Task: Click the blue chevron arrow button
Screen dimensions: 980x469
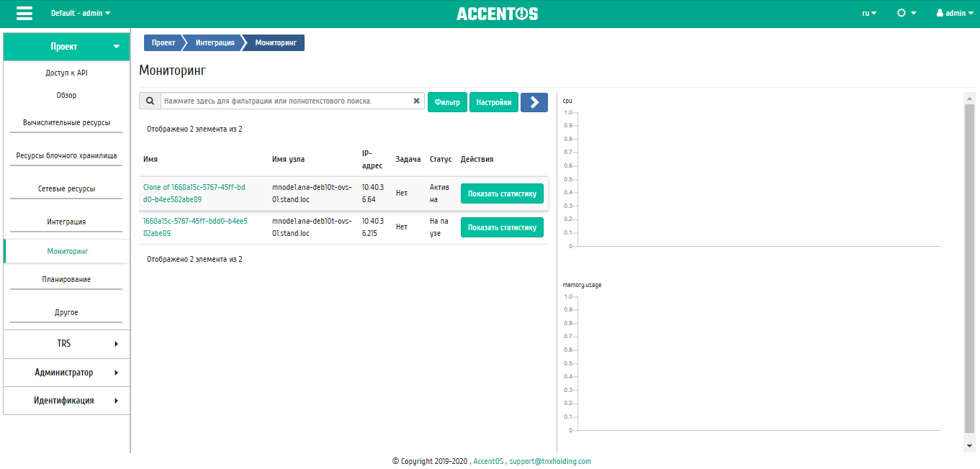Action: (x=534, y=102)
